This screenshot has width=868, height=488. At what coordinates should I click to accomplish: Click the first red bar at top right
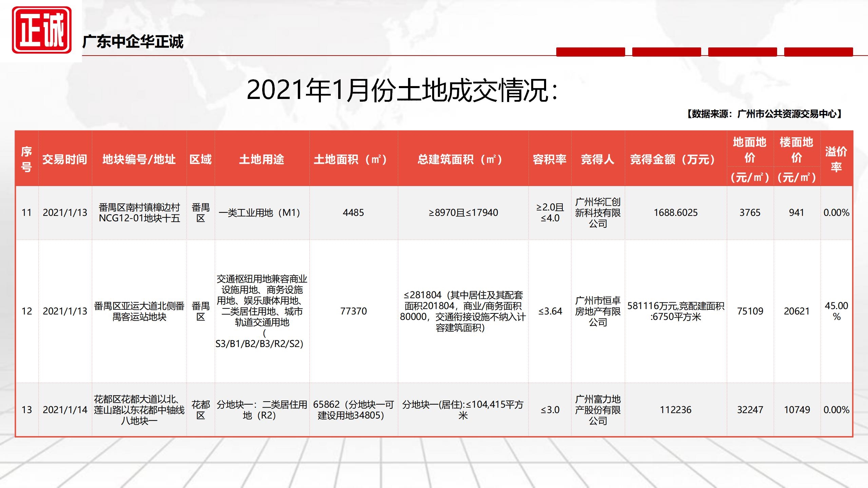[x=590, y=52]
